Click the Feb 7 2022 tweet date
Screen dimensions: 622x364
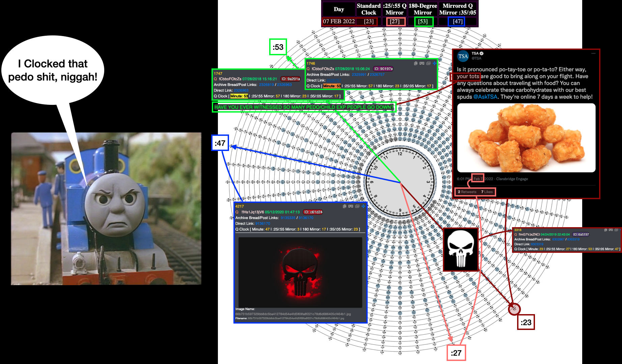(x=483, y=179)
